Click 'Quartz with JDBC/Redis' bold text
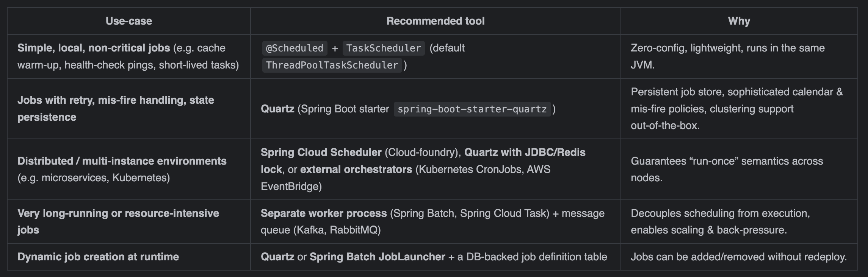This screenshot has height=277, width=868. coord(525,153)
